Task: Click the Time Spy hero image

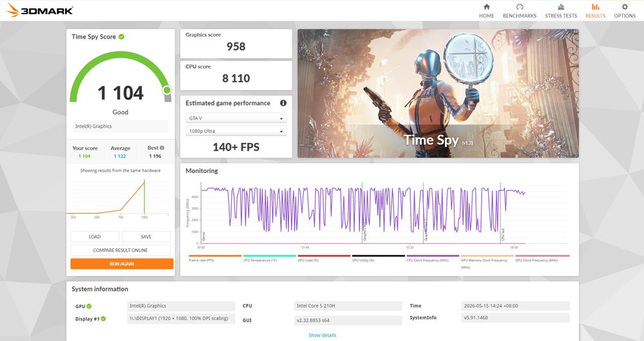Action: pyautogui.click(x=438, y=93)
